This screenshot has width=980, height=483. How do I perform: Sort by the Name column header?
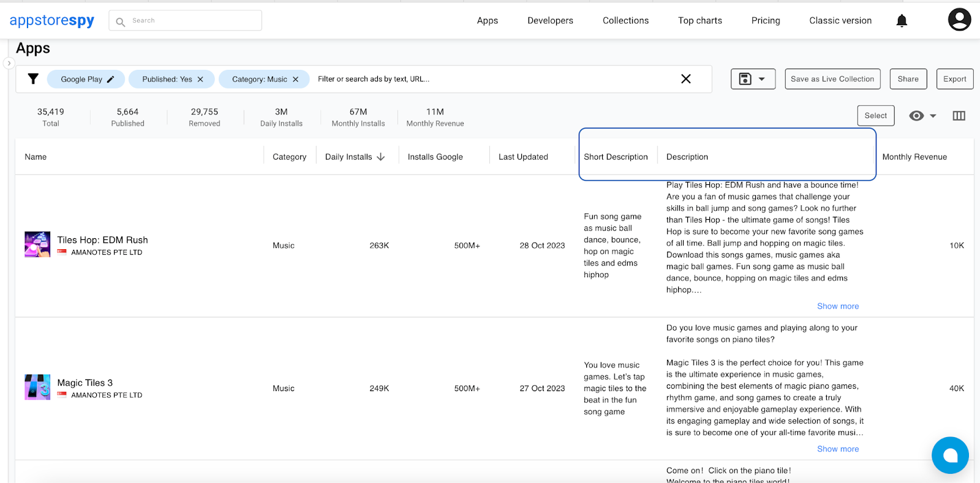(x=36, y=157)
